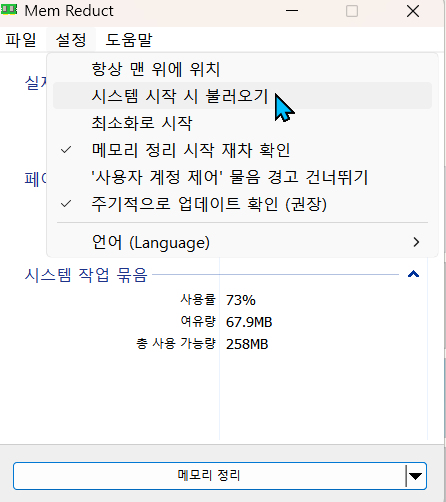The image size is (446, 502).
Task: Open the 메모리 정리 dropdown arrow
Action: coord(416,476)
